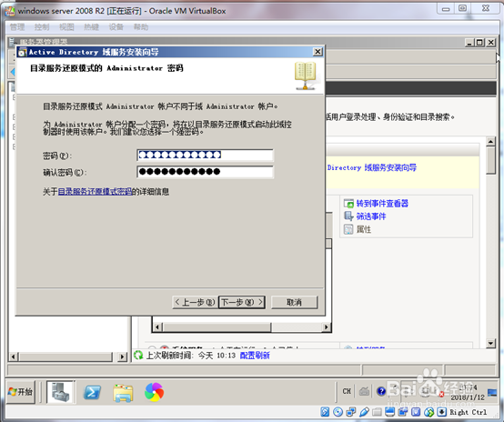
Task: Close the Active Directory wizard dialog
Action: [x=318, y=52]
